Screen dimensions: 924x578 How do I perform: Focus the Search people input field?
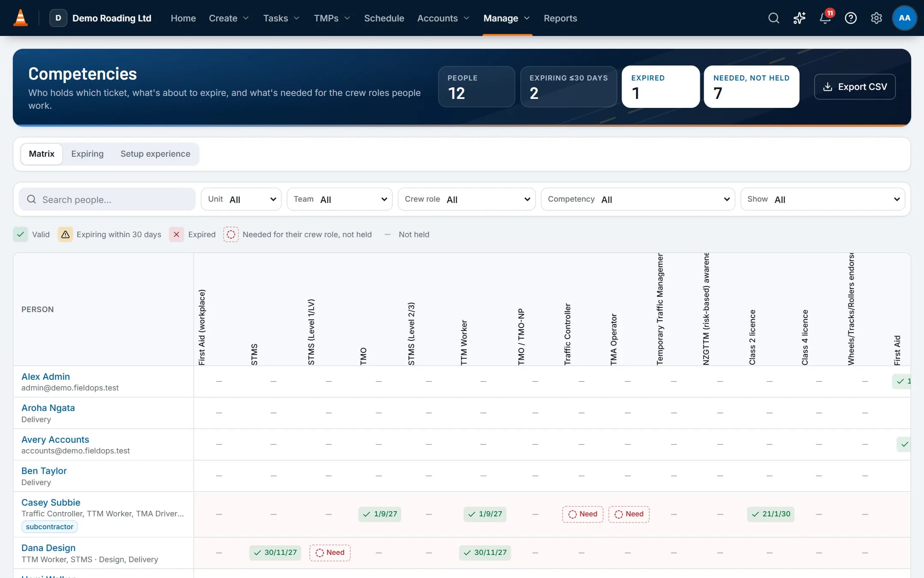[x=107, y=199]
